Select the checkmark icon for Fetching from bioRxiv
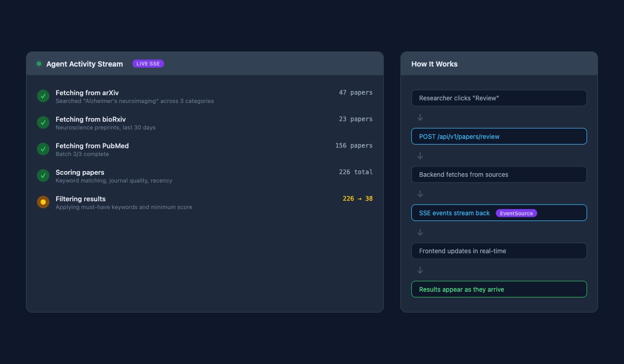This screenshot has width=624, height=364. click(43, 122)
